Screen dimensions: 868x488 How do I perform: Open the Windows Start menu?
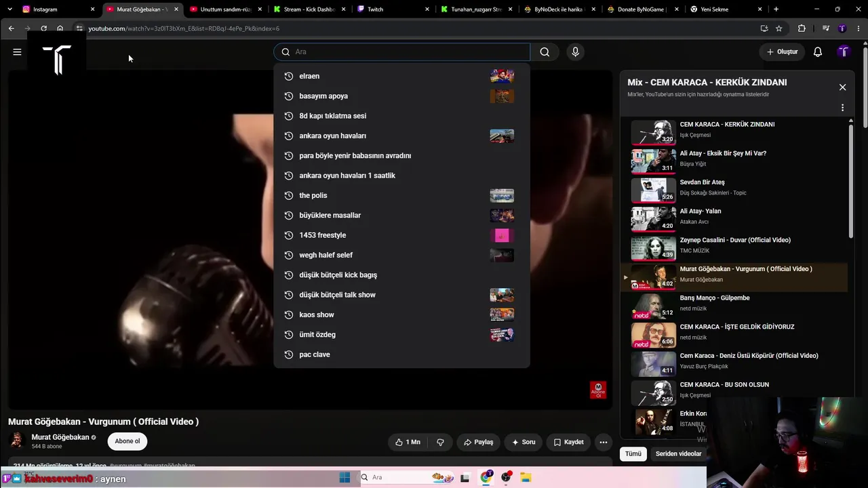(344, 477)
